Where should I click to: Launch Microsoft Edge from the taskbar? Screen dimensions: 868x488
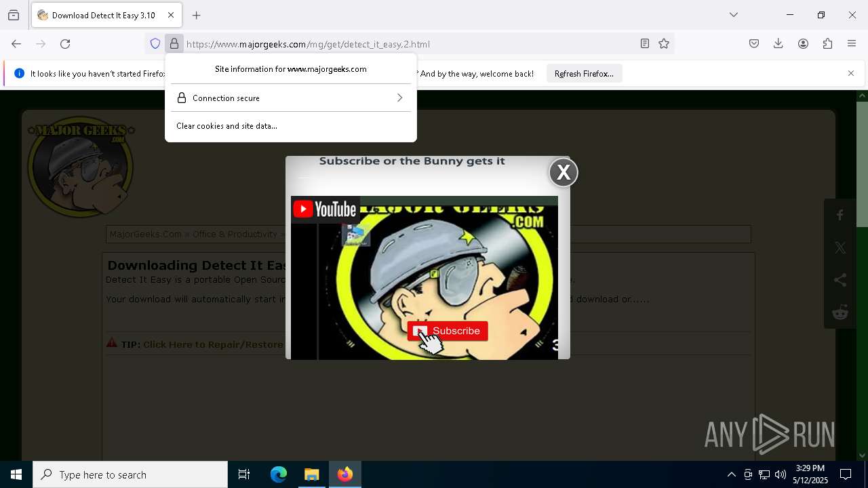coord(279,474)
